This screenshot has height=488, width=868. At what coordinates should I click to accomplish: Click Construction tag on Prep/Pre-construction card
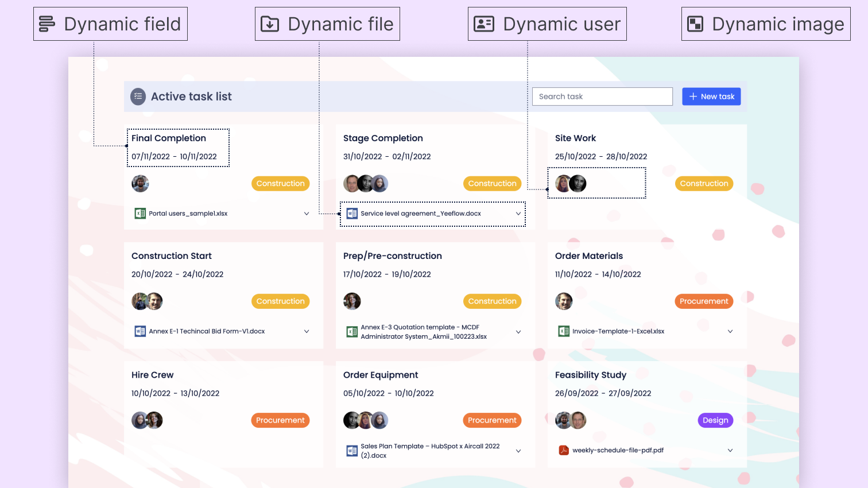(492, 301)
